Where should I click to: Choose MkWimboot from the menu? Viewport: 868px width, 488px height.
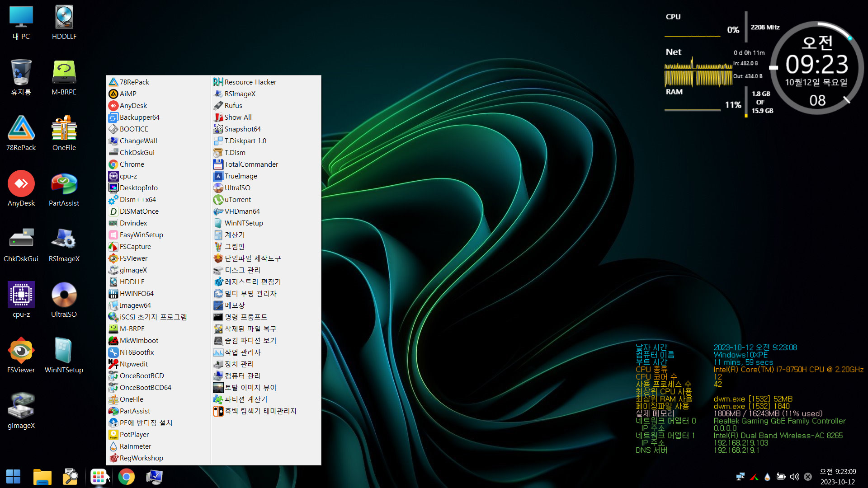tap(158, 340)
